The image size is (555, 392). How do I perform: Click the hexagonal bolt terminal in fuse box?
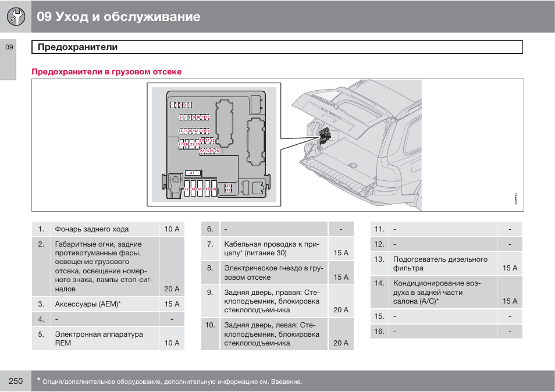[175, 180]
